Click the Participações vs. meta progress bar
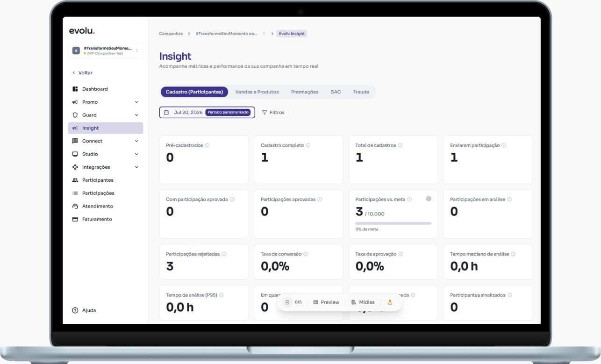Viewport: 601px width, 364px height. (393, 223)
